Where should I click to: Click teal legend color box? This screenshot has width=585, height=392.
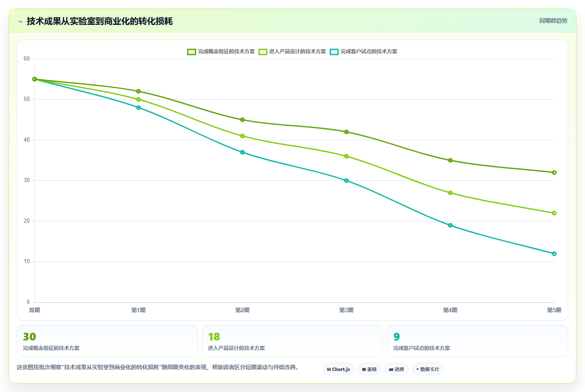point(334,52)
